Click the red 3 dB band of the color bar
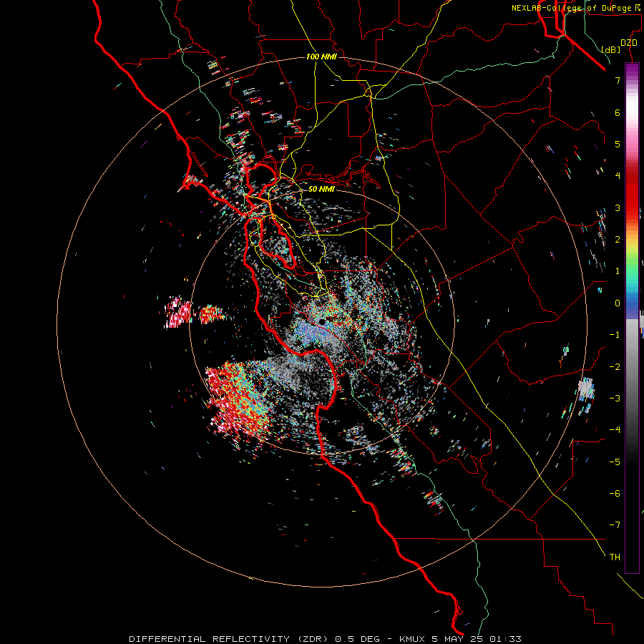Screen dimensions: 644x644 632,208
